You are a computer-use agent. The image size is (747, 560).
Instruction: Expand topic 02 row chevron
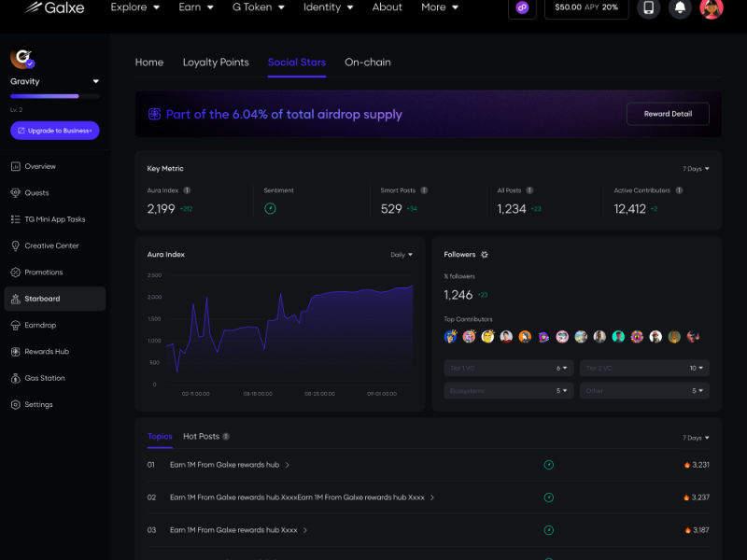(432, 497)
